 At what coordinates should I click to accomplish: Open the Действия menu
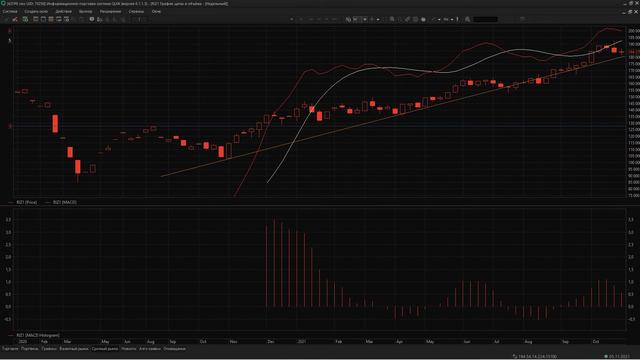click(63, 11)
